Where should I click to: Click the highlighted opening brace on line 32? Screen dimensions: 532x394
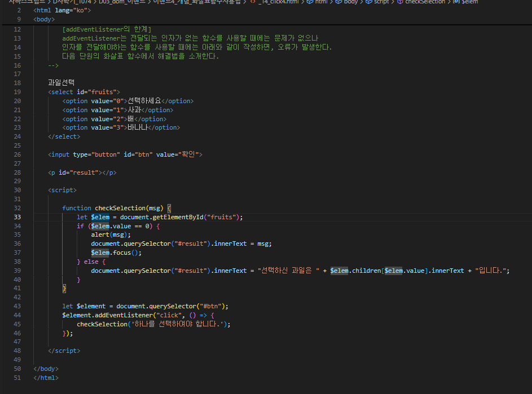pyautogui.click(x=169, y=208)
